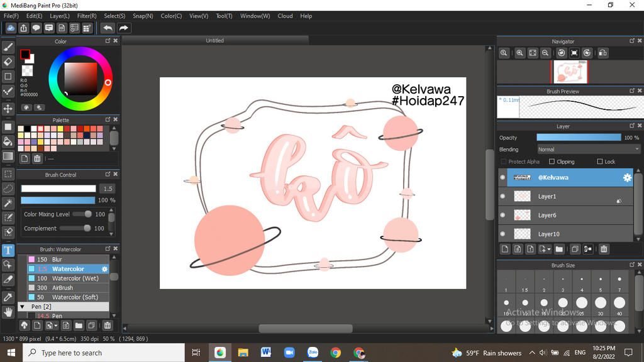This screenshot has height=362, width=644.
Task: Open the Layer menu
Action: tap(60, 16)
